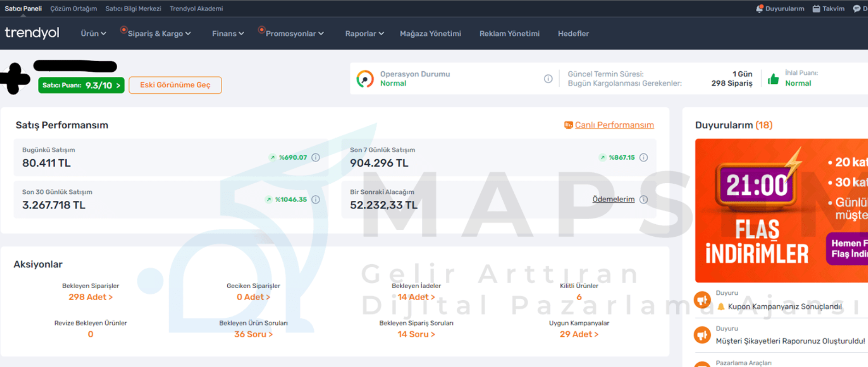Open Geciken Siparişler 0 Adet link
Screen dimensions: 868x367
[x=253, y=297]
